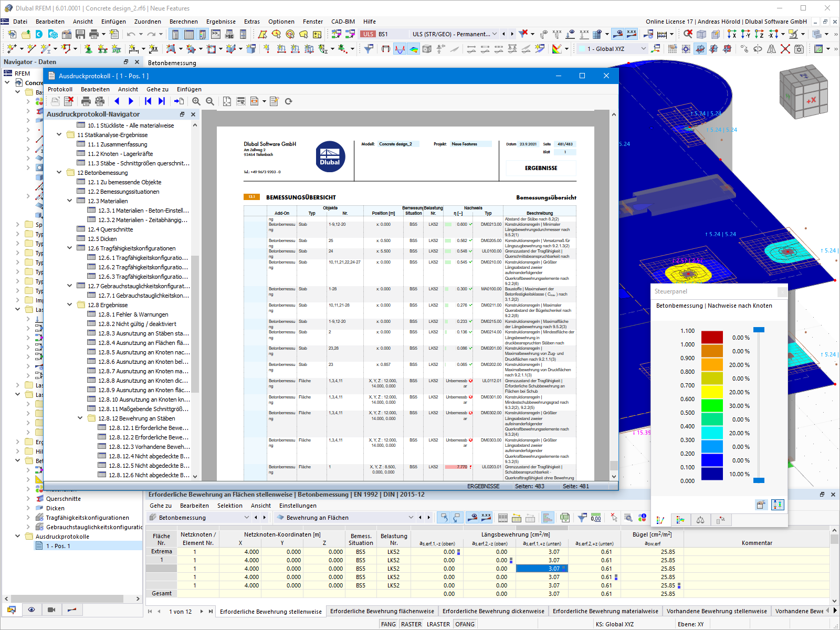Toggle the FANG snap option in the status bar

[x=388, y=624]
